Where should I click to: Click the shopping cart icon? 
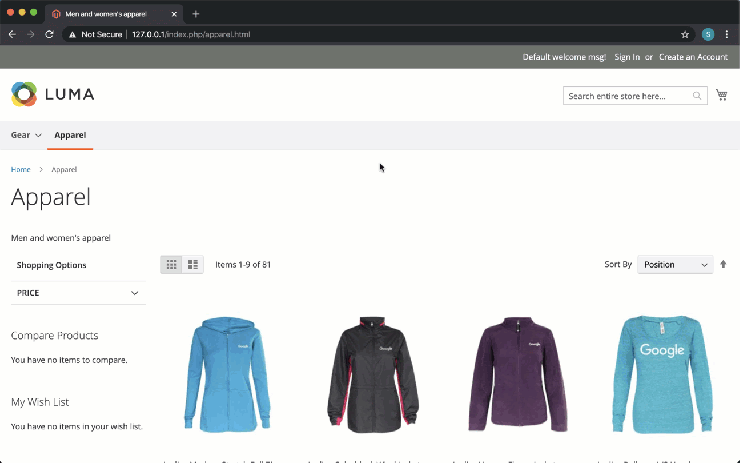pyautogui.click(x=721, y=95)
